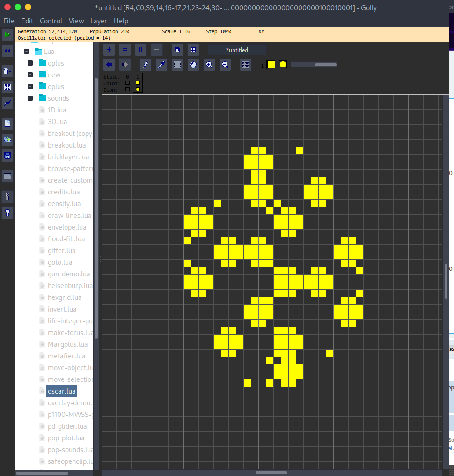Toggle hyperspeed lightning button
This screenshot has width=454, height=476.
pyautogui.click(x=7, y=103)
